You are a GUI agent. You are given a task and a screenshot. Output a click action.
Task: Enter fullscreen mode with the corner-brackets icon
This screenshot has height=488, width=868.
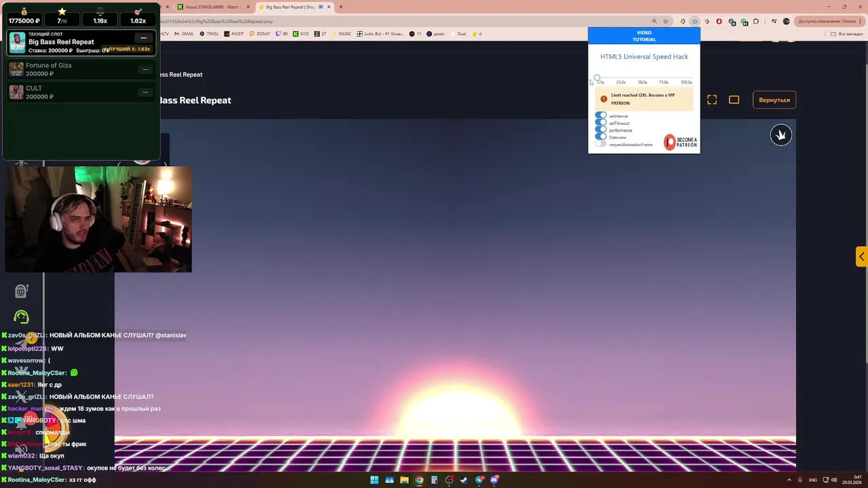coord(712,100)
